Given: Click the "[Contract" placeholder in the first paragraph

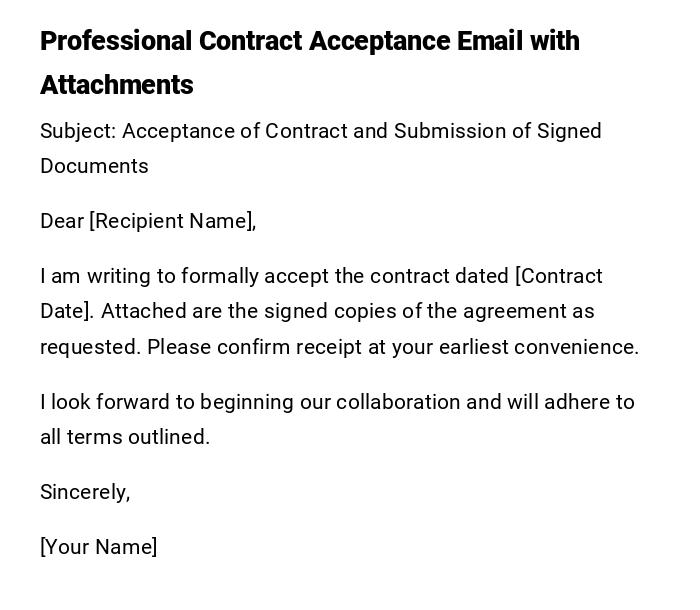Looking at the screenshot, I should click(x=558, y=277).
